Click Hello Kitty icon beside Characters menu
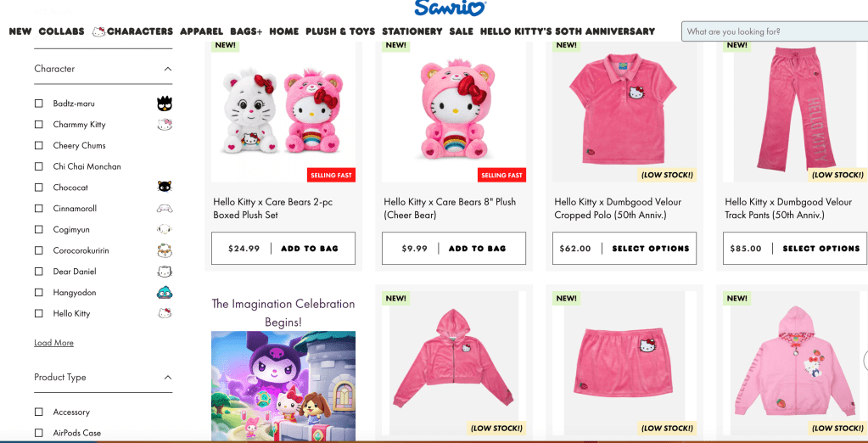Image resolution: width=868 pixels, height=443 pixels. click(99, 31)
